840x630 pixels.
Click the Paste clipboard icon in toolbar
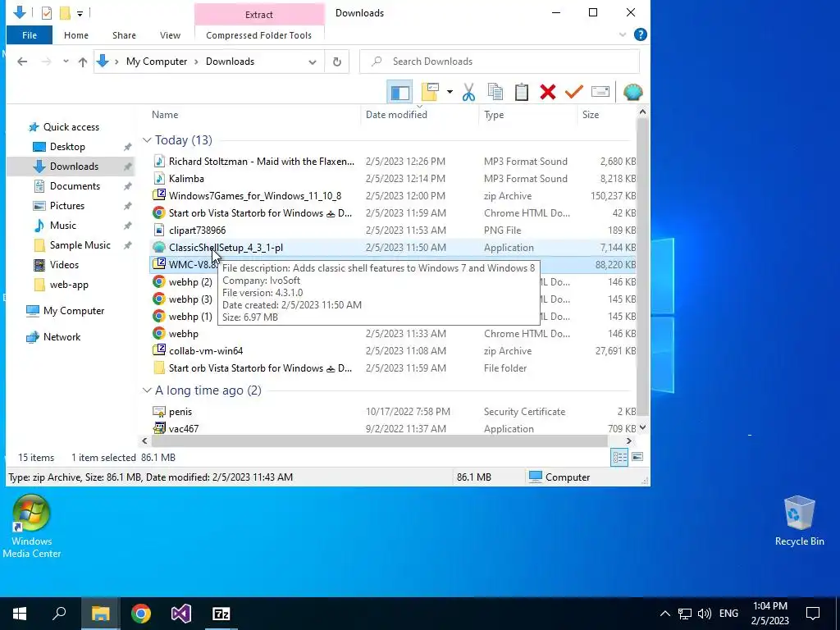coord(522,92)
